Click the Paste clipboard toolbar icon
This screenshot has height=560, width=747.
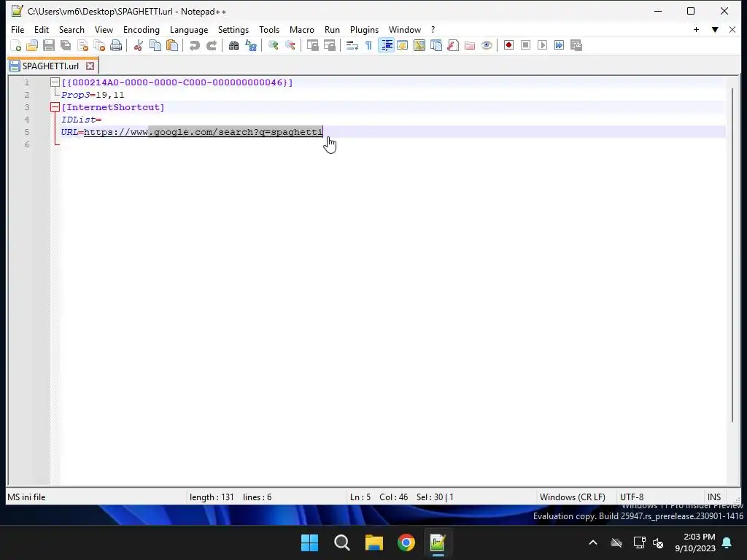[172, 45]
